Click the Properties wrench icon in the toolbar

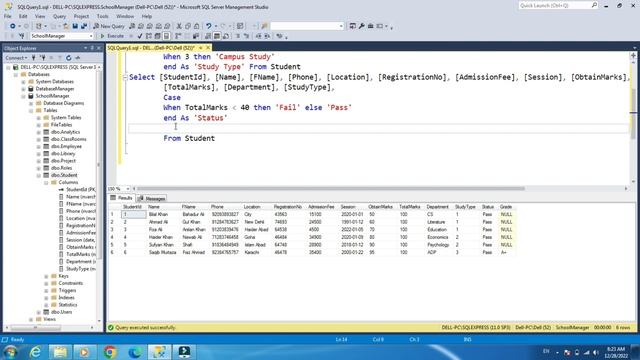click(362, 26)
